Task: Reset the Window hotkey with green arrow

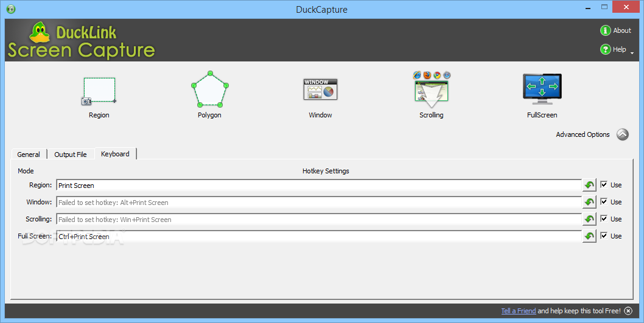Action: [589, 203]
